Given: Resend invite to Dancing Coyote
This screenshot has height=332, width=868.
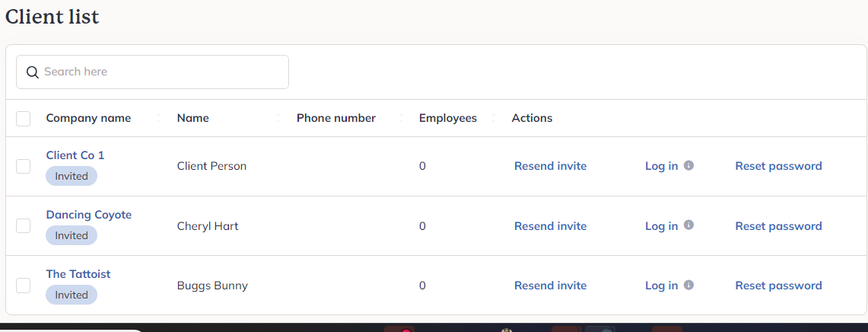Looking at the screenshot, I should point(550,225).
